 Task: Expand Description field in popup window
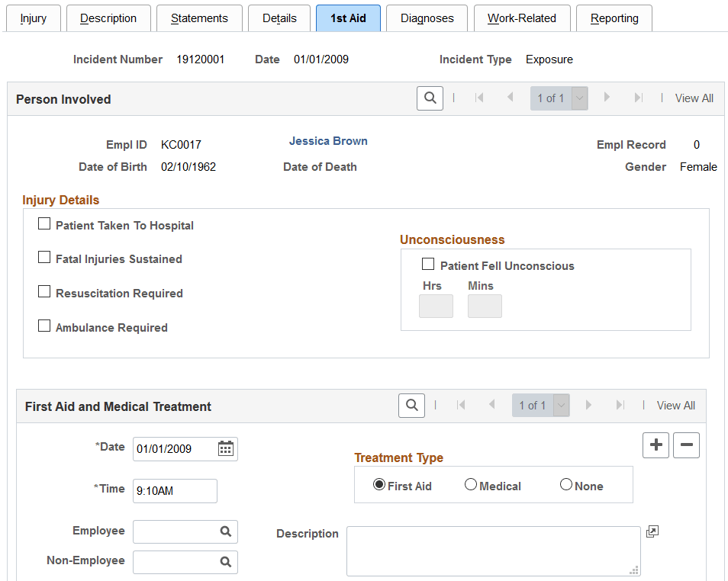[652, 531]
